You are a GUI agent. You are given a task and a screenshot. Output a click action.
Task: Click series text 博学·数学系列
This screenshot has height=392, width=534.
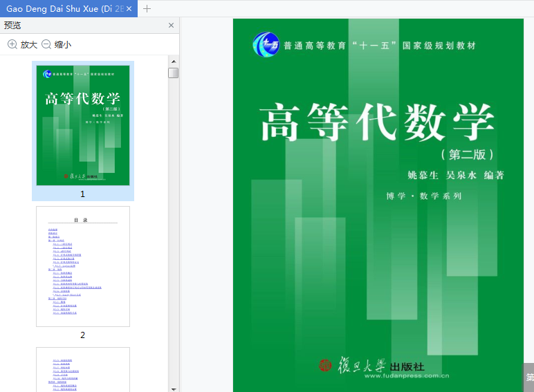[x=424, y=196]
